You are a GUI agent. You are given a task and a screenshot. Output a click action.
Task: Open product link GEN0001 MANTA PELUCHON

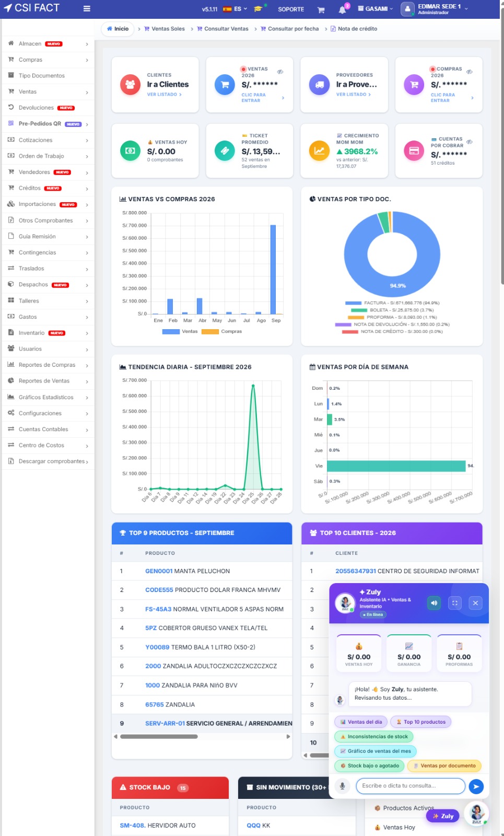pos(187,571)
